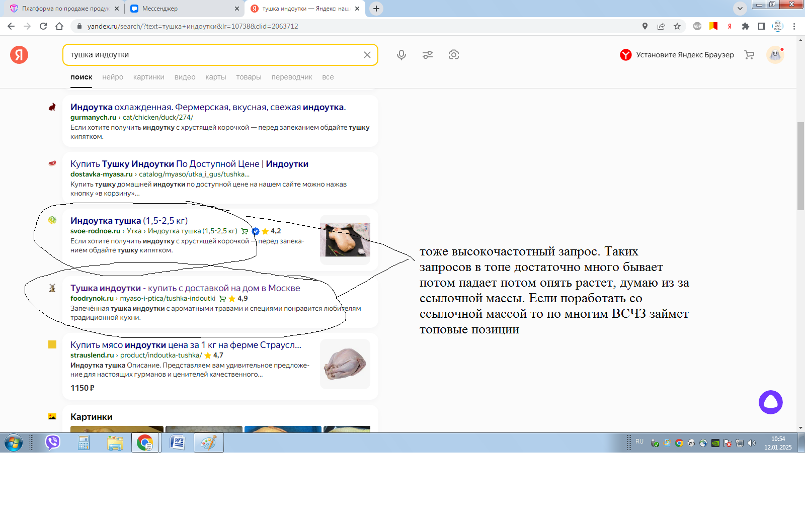Open the svoe-rodnoe.ru product thumbnail
Viewport: 805px width, 532px height.
[x=345, y=240]
